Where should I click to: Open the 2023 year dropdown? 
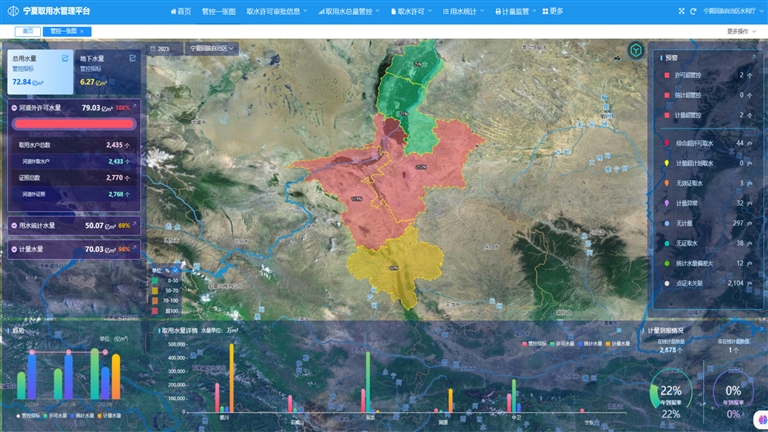click(165, 48)
